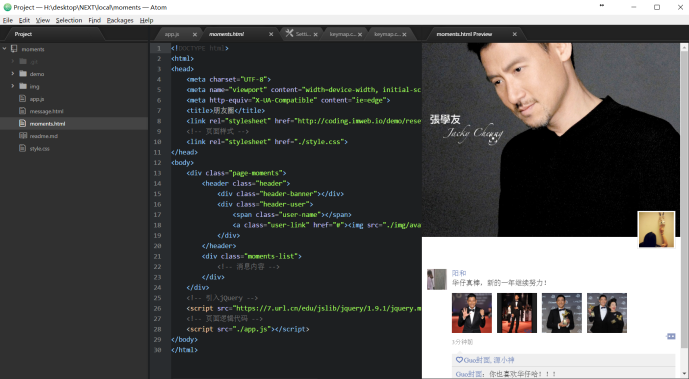Click the readme.md book icon
The image size is (689, 379).
click(23, 136)
